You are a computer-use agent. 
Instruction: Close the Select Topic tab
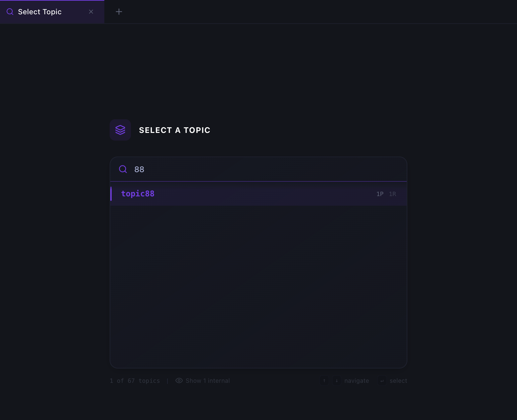pyautogui.click(x=91, y=12)
